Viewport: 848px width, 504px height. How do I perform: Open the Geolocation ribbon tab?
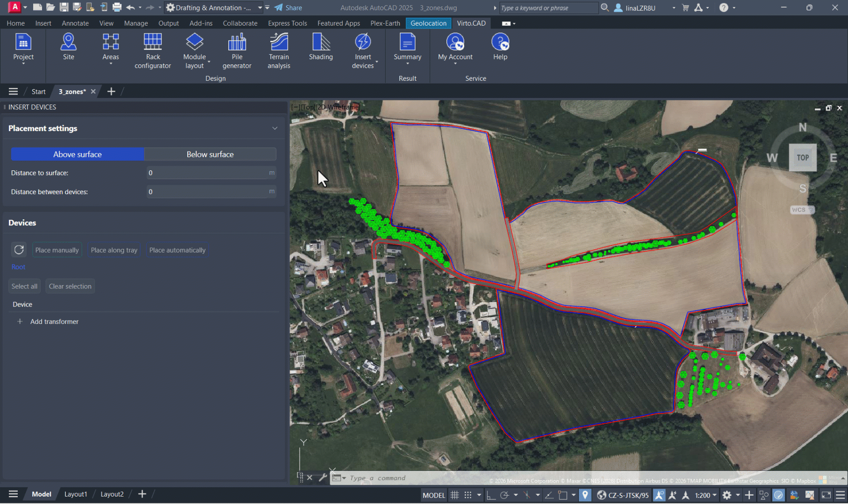coord(429,23)
